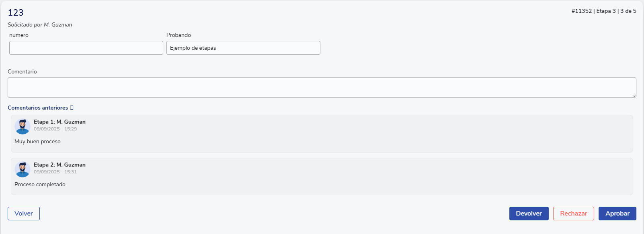Click the Muy buen proceso comment text

[x=37, y=141]
